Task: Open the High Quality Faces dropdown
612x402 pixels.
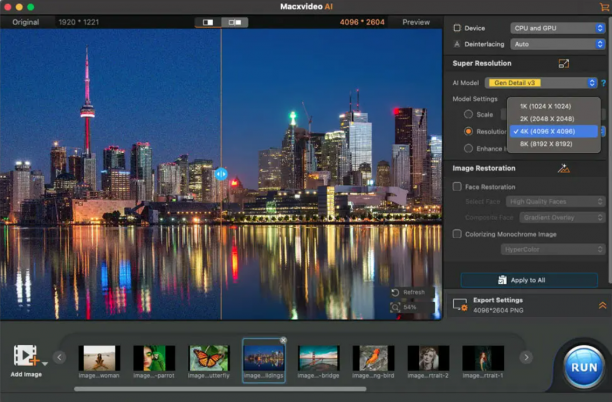Action: click(x=556, y=201)
